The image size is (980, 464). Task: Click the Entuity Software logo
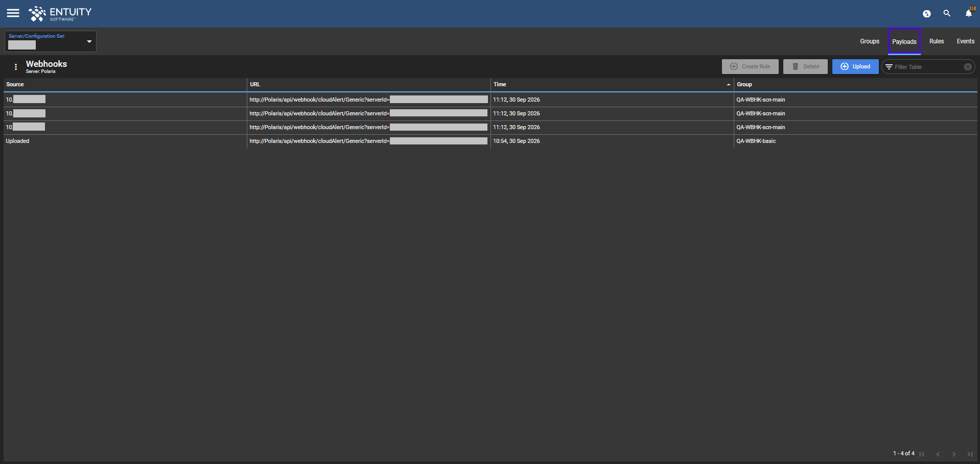pos(60,14)
